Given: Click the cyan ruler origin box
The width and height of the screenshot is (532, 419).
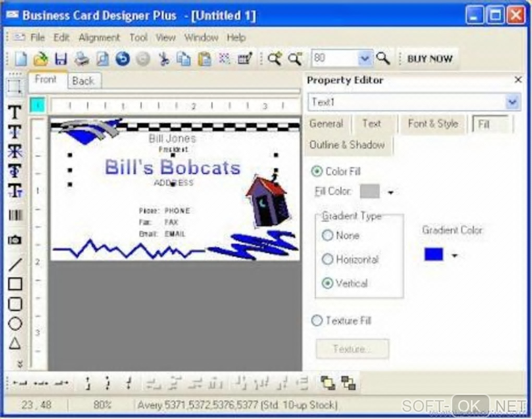Looking at the screenshot, I should (38, 105).
